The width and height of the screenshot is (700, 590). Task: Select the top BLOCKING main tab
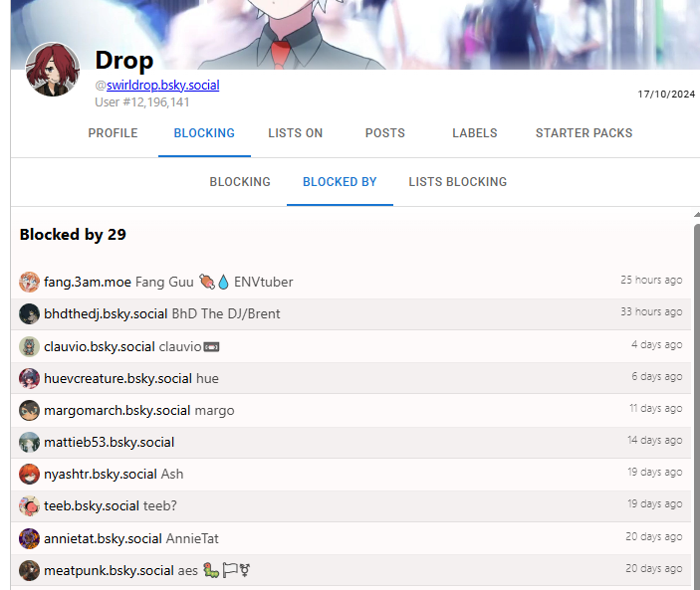(x=204, y=133)
